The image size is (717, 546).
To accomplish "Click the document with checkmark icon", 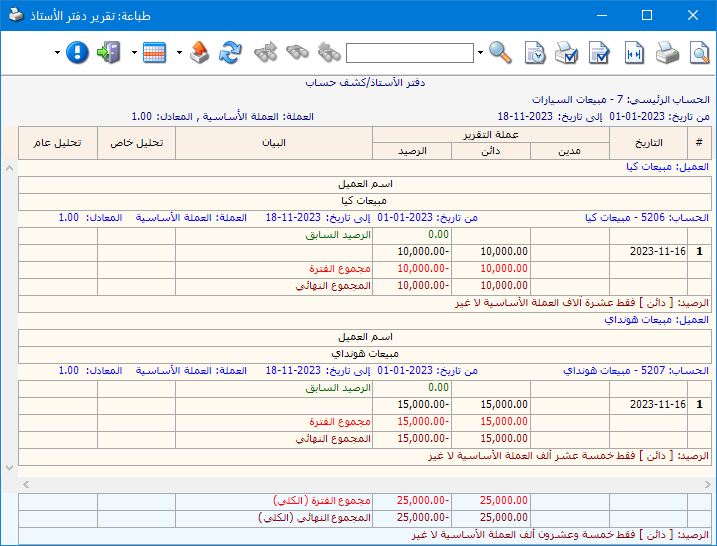I will [x=599, y=53].
